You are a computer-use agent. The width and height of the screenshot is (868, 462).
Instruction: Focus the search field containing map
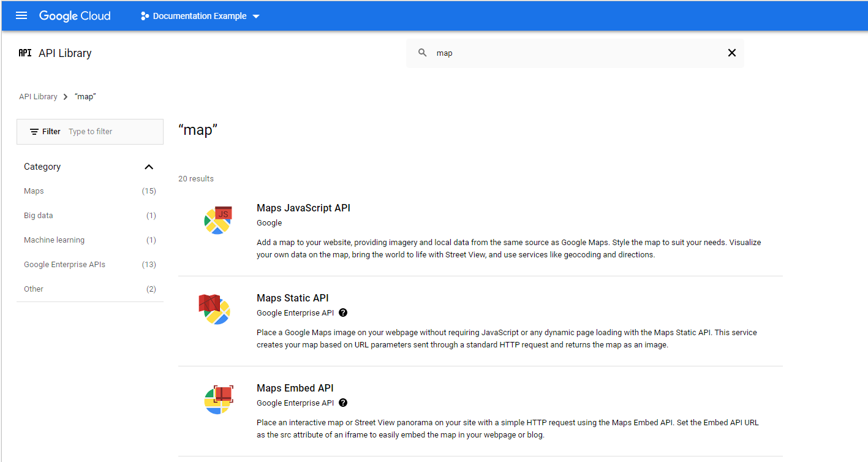pyautogui.click(x=575, y=53)
